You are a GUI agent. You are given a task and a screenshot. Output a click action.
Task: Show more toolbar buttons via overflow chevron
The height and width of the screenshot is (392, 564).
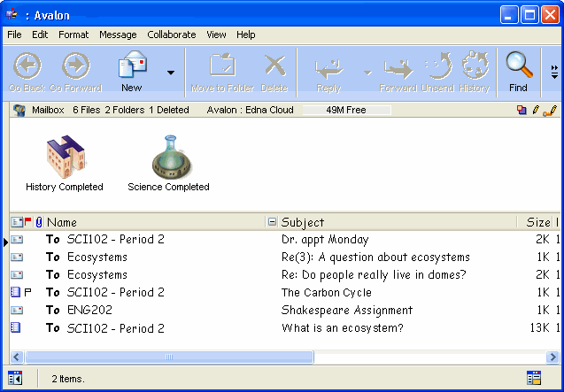coord(554,73)
